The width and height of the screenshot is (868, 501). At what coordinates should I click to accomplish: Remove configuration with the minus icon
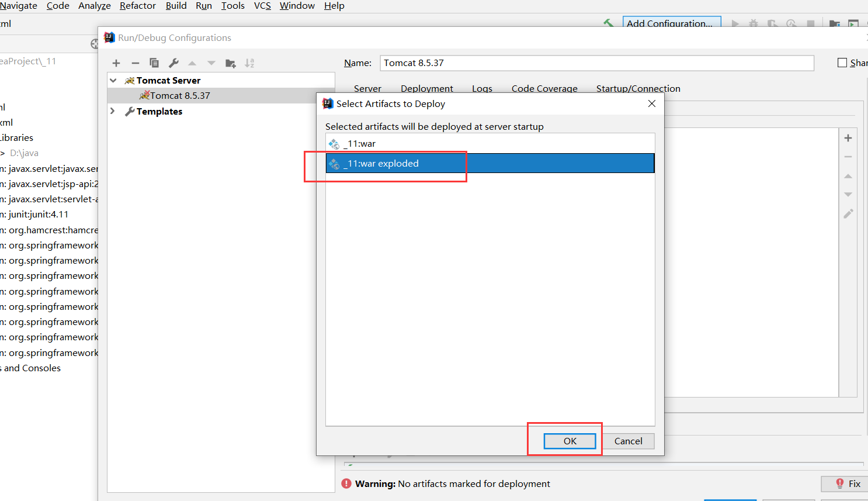coord(136,63)
